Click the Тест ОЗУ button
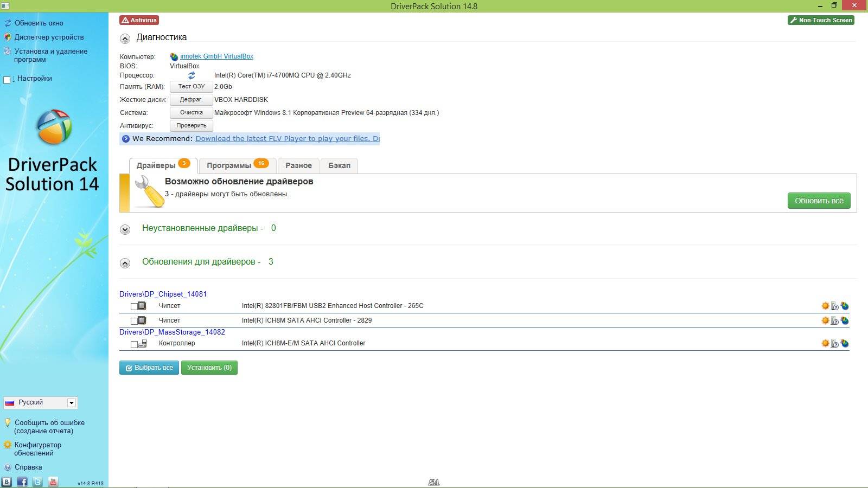Screen dimensions: 868x488 coord(192,87)
